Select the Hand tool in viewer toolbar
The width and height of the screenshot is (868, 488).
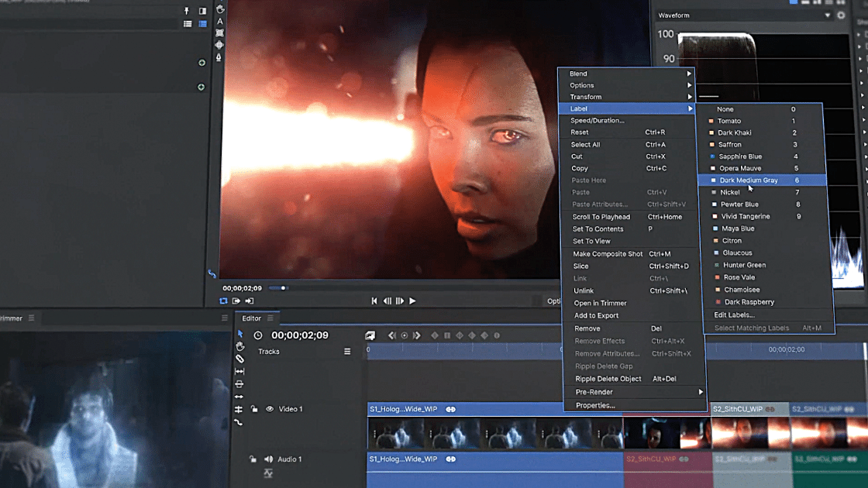tap(220, 9)
